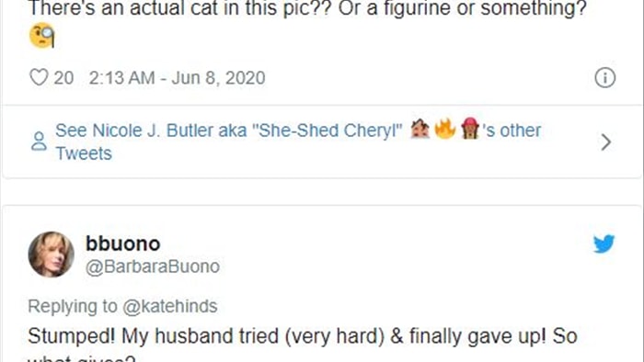
Task: Expand Nicole's other Tweets with the chevron arrow
Action: [605, 141]
